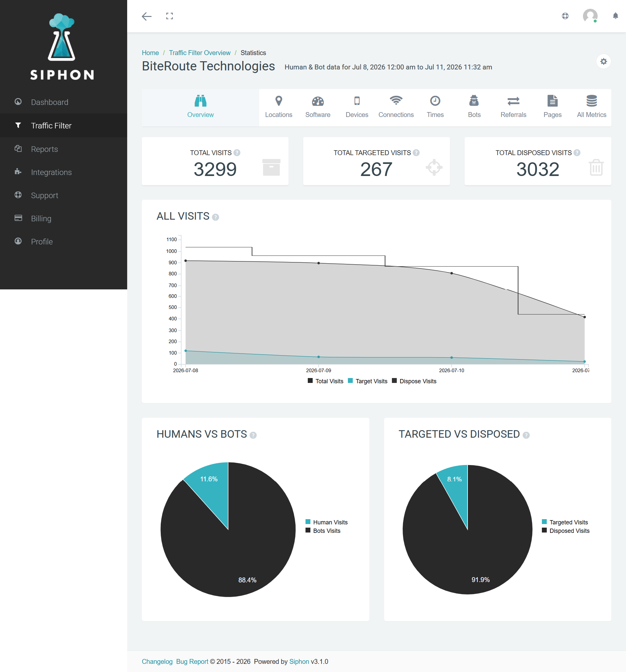Toggle Bots Visits legend entry
The width and height of the screenshot is (626, 672).
point(323,531)
